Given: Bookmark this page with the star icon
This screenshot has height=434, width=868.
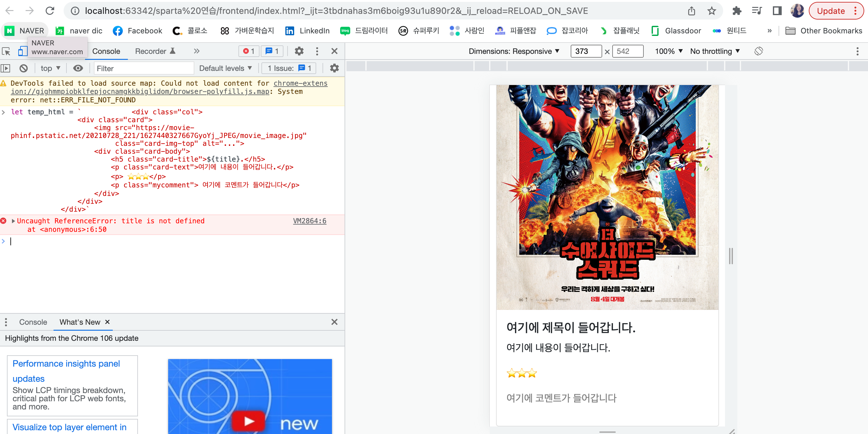Looking at the screenshot, I should [712, 11].
